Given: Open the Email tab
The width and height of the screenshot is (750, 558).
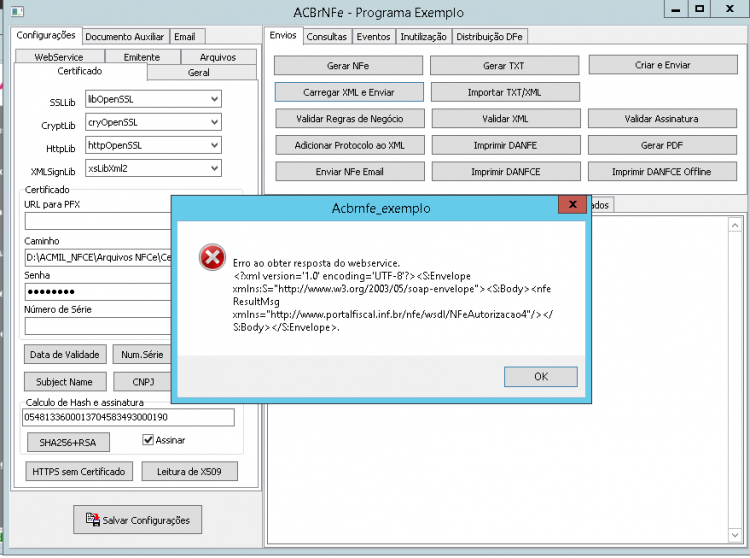Looking at the screenshot, I should click(x=187, y=37).
